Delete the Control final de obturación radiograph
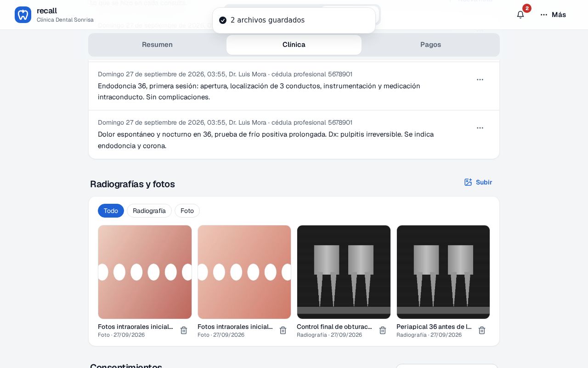 pos(383,330)
